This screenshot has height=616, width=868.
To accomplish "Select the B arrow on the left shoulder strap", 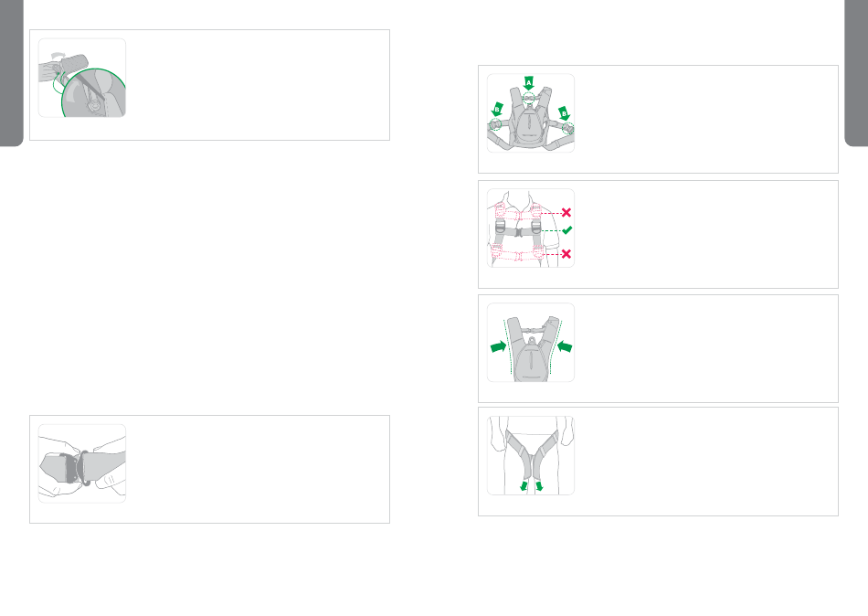I will (498, 109).
